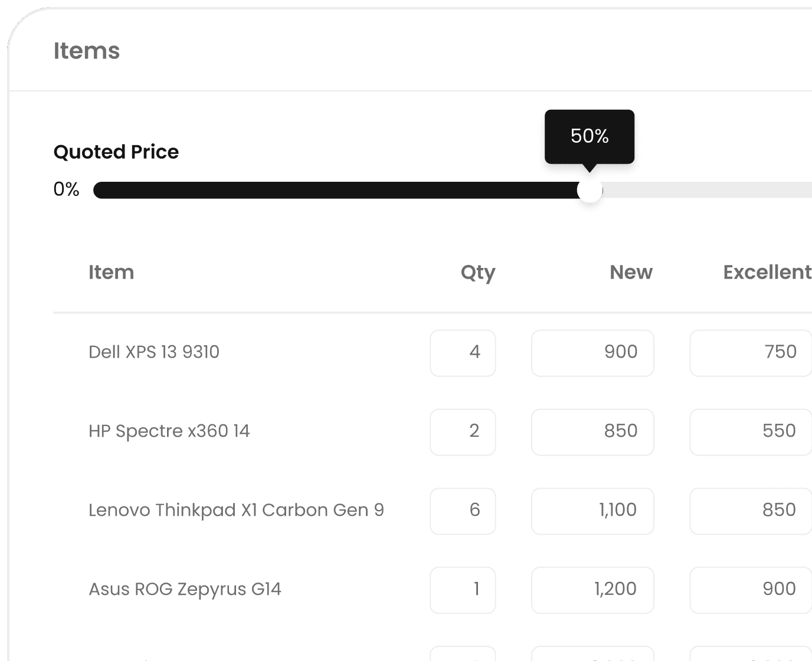Edit New price 1,100 for Lenovo Thinkpad

(592, 511)
